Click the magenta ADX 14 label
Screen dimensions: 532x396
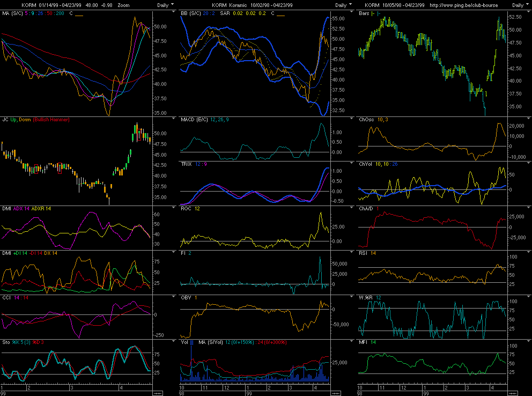(21, 209)
